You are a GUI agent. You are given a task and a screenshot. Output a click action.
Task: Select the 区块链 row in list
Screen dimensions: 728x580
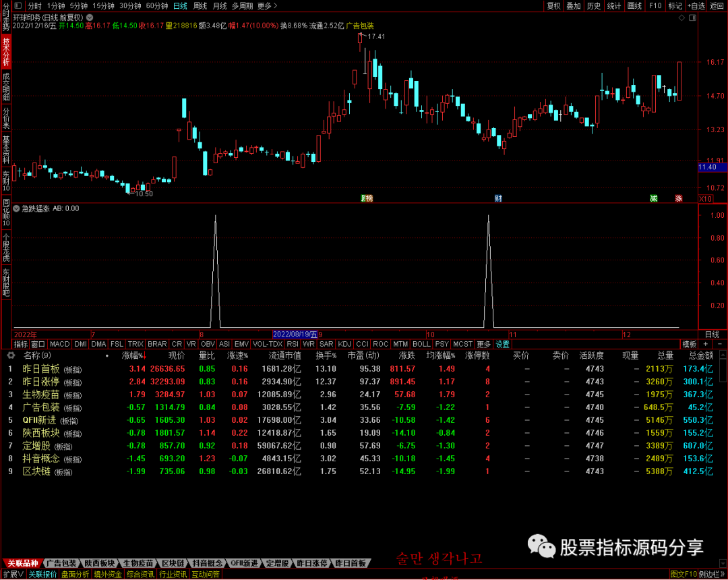tap(362, 471)
